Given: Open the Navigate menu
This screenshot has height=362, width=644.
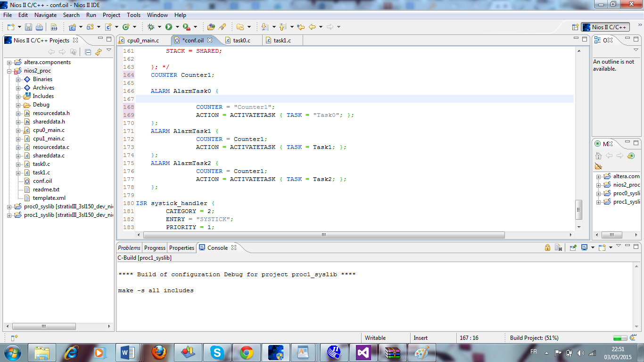Looking at the screenshot, I should pyautogui.click(x=45, y=15).
